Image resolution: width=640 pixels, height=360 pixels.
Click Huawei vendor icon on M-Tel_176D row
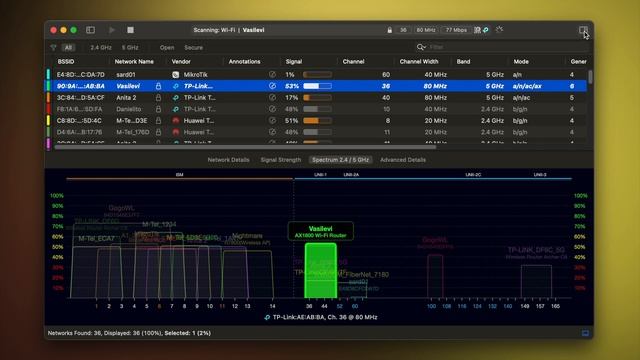point(176,132)
